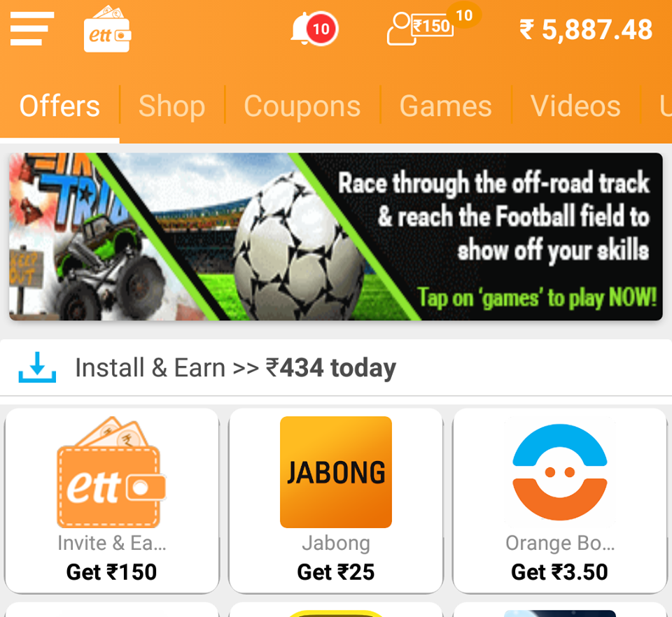
Task: Tap the ett wallet Invite & Earn icon
Action: [111, 472]
